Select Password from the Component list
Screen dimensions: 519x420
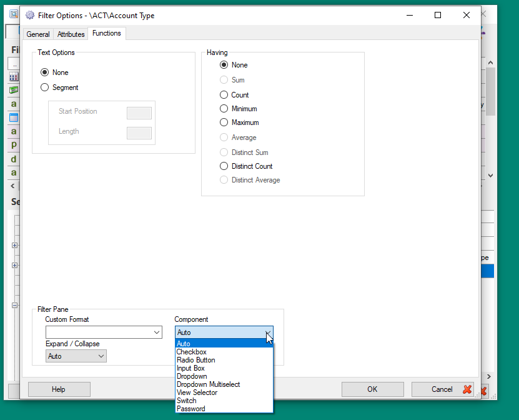(224, 409)
